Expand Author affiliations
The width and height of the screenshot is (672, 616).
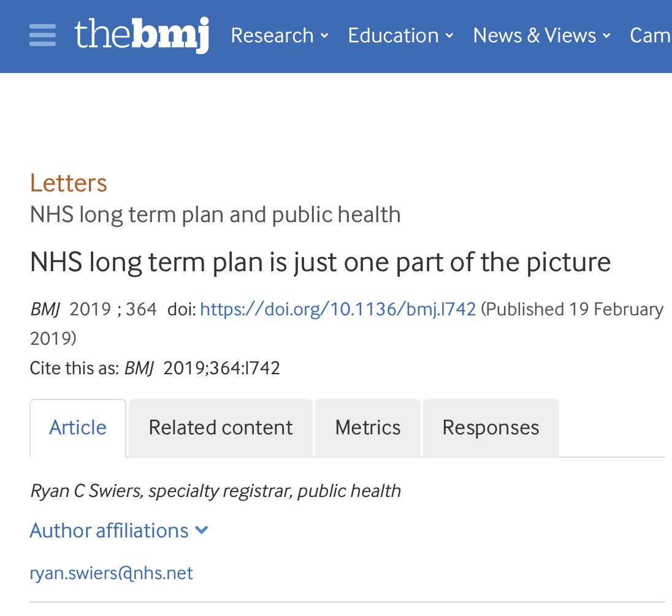point(119,531)
